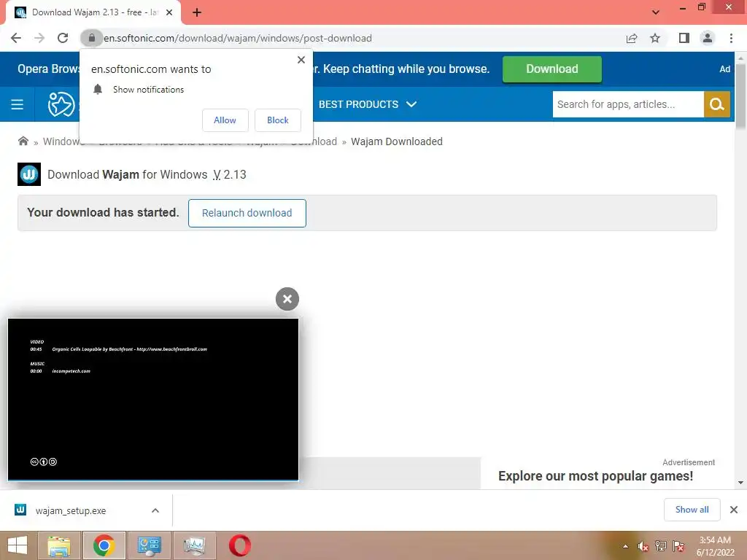Image resolution: width=747 pixels, height=560 pixels.
Task: Open the Softonic hamburger menu
Action: coord(18,104)
